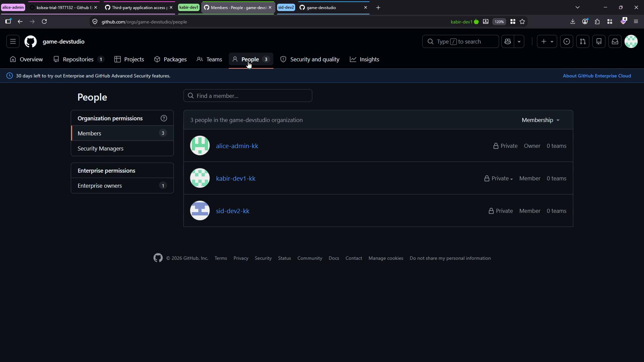644x362 pixels.
Task: Open the Projects tab
Action: pos(129,59)
